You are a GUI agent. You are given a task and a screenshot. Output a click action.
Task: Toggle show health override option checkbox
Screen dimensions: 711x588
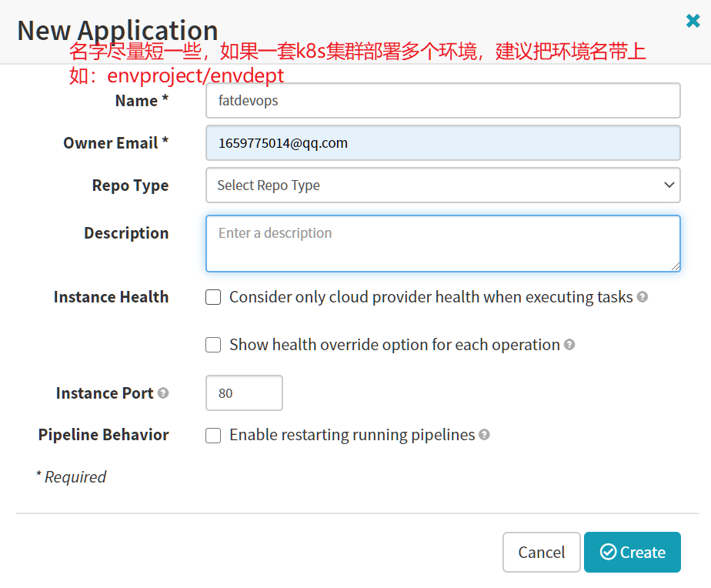pos(213,345)
